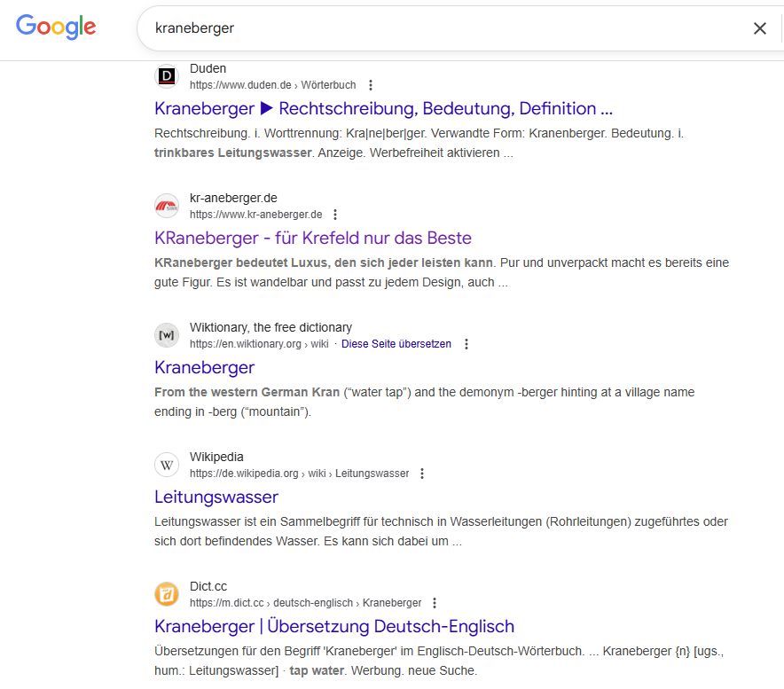
Task: Open three-dot menu for Wikipedia result
Action: click(x=422, y=474)
